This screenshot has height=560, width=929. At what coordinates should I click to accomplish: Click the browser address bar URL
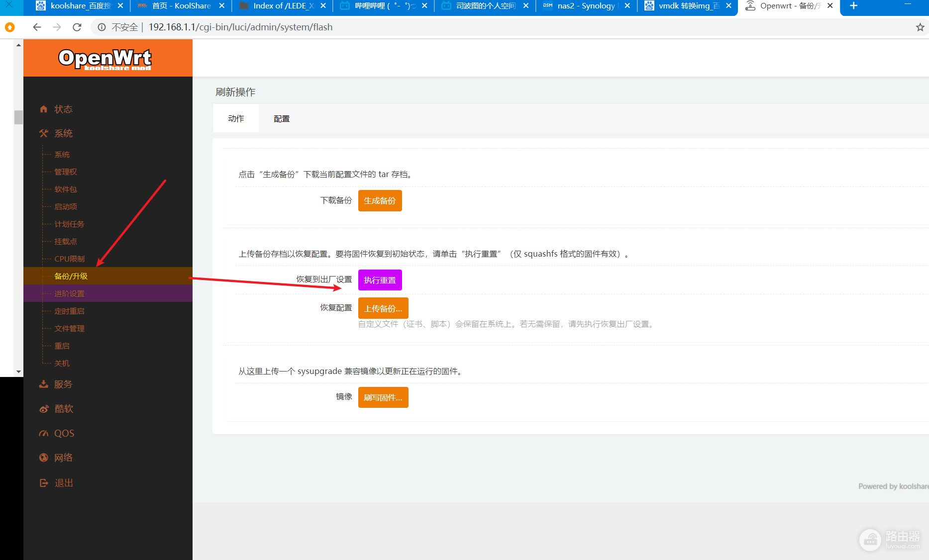[240, 27]
